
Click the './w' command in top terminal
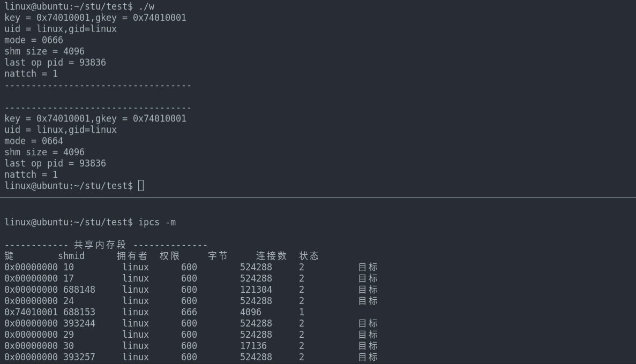tap(146, 6)
